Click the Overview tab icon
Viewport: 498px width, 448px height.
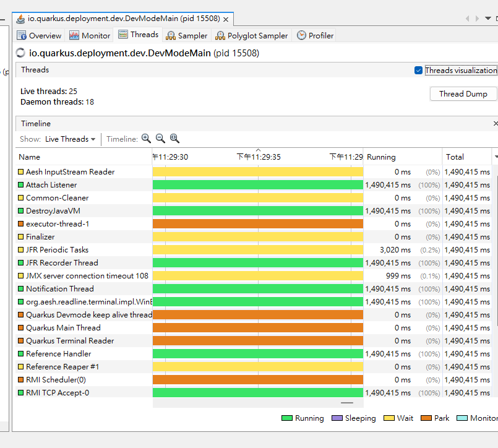coord(22,35)
